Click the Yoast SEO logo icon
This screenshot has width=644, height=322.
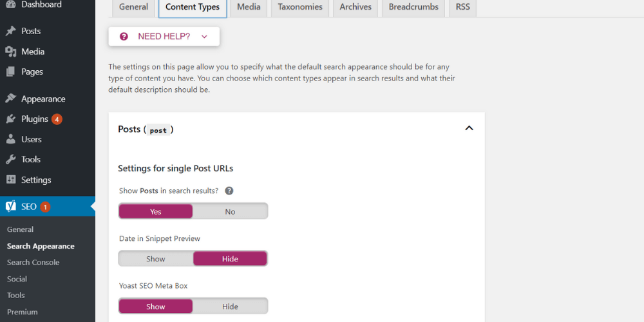[x=10, y=207]
